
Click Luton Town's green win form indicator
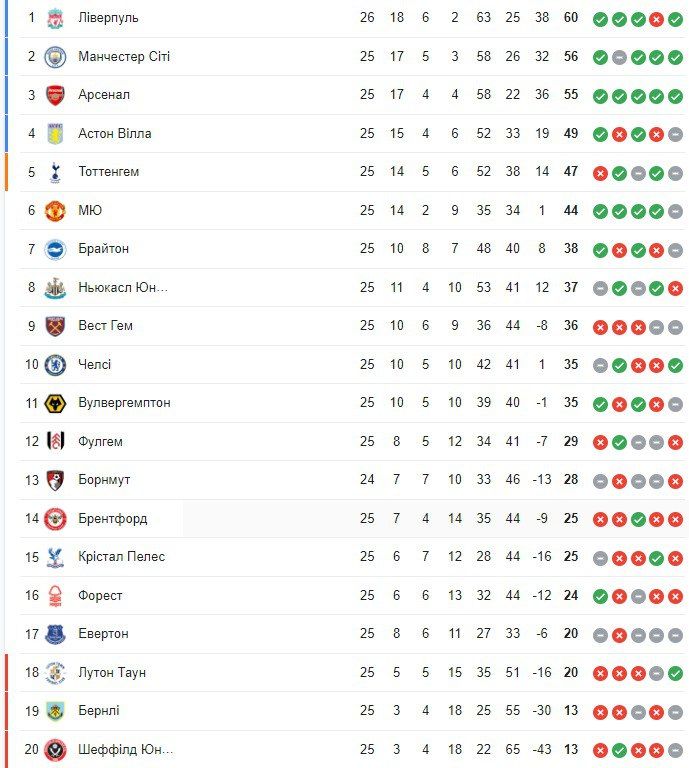675,673
